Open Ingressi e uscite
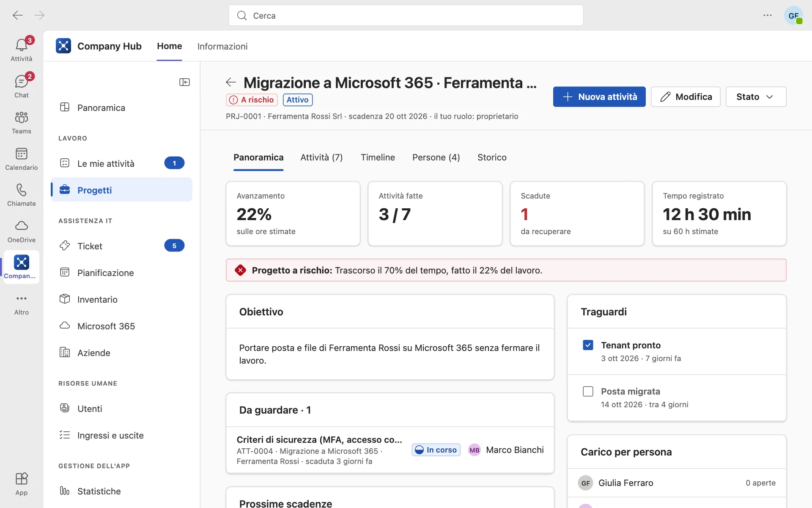The height and width of the screenshot is (508, 812). pyautogui.click(x=122, y=435)
